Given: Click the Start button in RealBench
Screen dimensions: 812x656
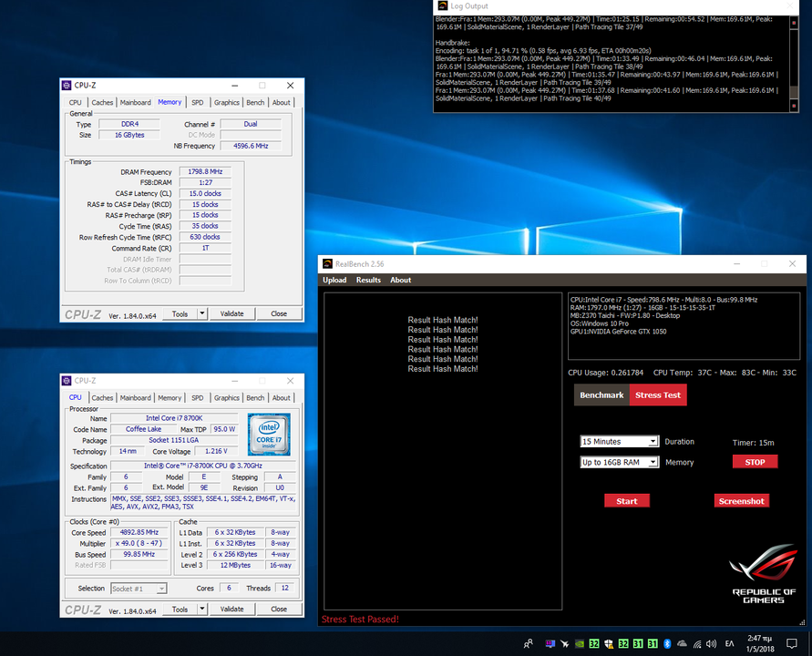Looking at the screenshot, I should pos(627,501).
